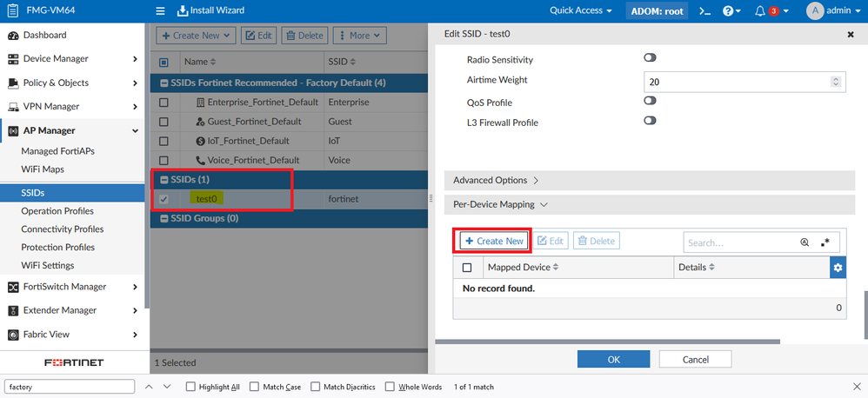Enable the QoS Profile toggle

[650, 101]
